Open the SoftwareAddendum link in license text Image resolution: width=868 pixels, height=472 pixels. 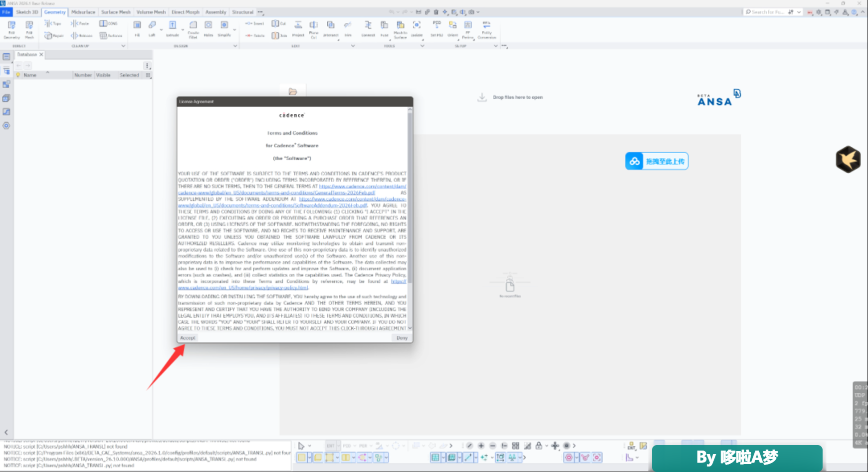tap(292, 202)
